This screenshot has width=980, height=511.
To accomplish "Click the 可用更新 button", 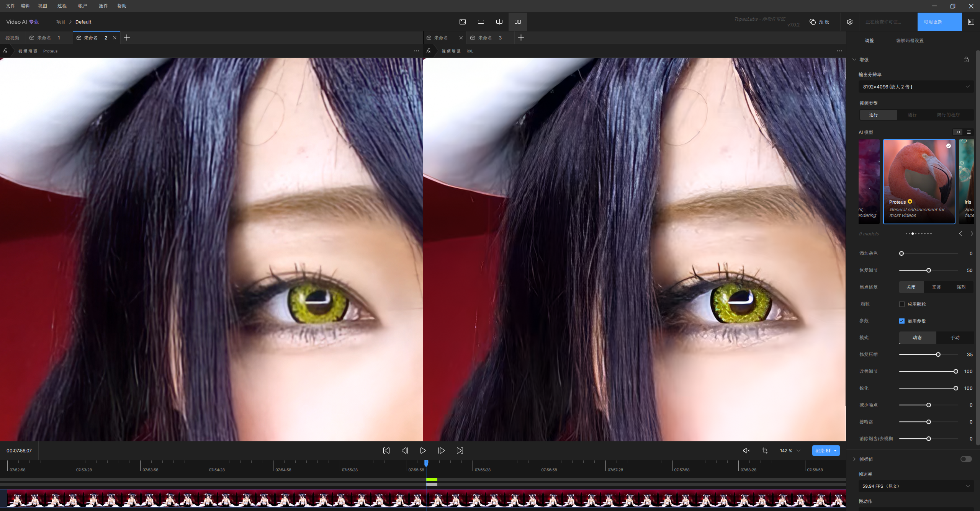I will [x=939, y=22].
